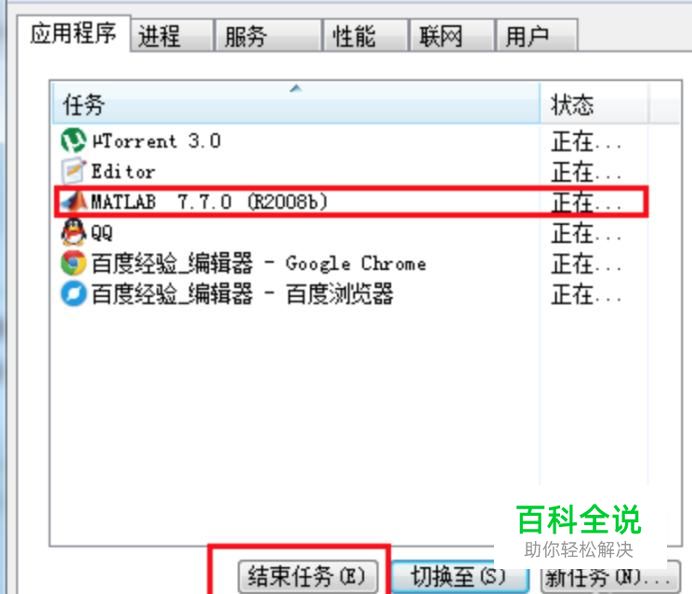
Task: Click the status cell of µTorrent row
Action: pos(587,142)
